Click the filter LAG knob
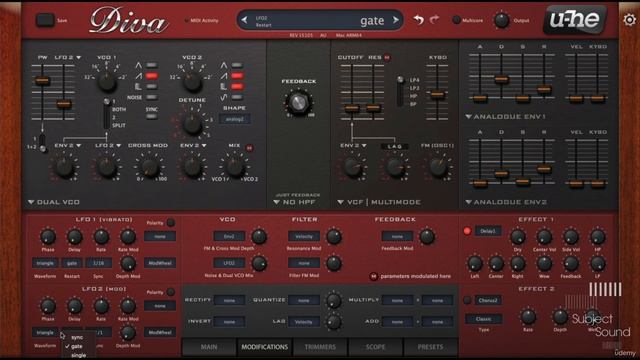 (395, 167)
